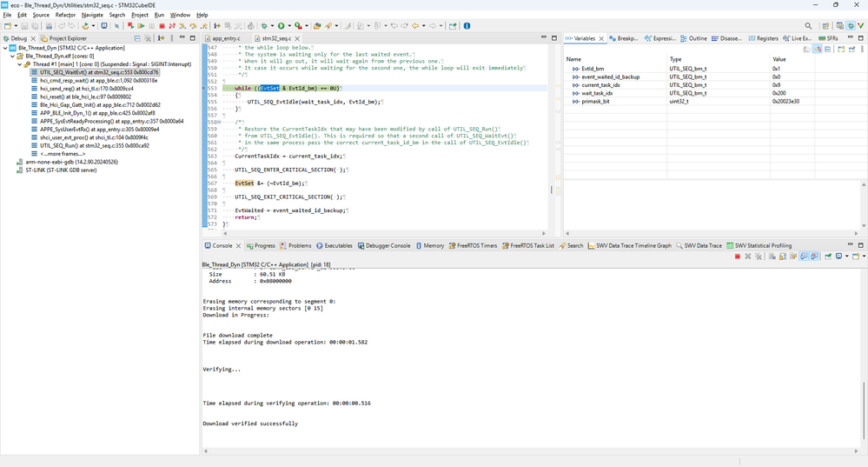Viewport: 868px width, 467px height.
Task: Toggle Scroll Lock in the Console toolbar
Action: tap(783, 256)
